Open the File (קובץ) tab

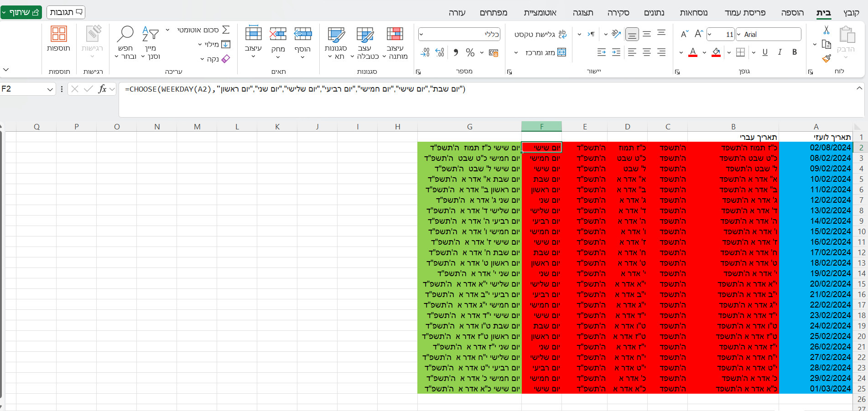(851, 13)
